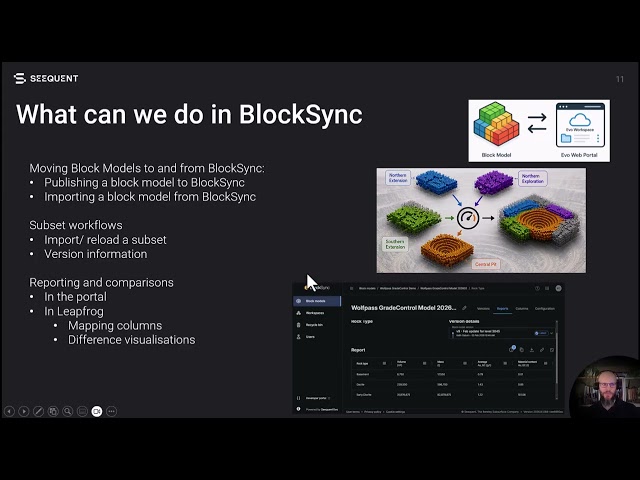Image resolution: width=640 pixels, height=480 pixels.
Task: Click the download report icon
Action: click(532, 350)
